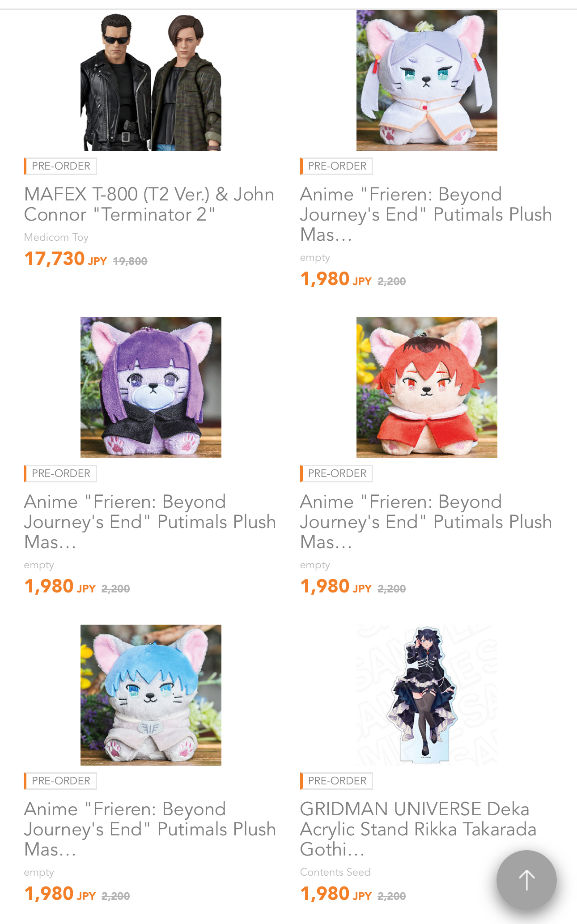Open the Frieren plush title under the red plush
Viewport: 577px width, 924px height.
(426, 522)
